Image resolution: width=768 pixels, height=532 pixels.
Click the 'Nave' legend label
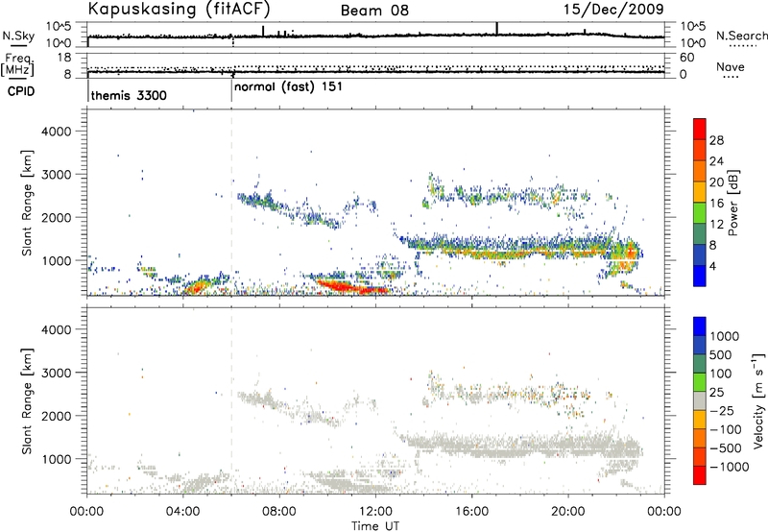click(731, 67)
